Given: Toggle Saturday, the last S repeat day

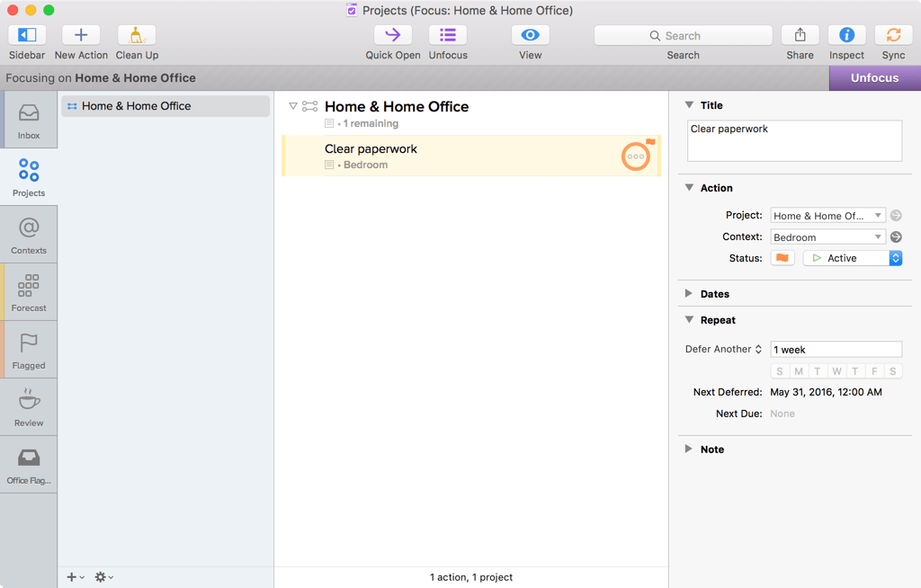Looking at the screenshot, I should (x=893, y=371).
